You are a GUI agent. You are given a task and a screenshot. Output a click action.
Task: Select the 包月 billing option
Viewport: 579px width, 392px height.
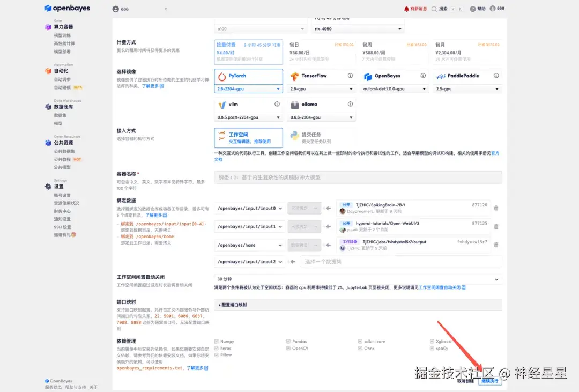pyautogui.click(x=467, y=52)
